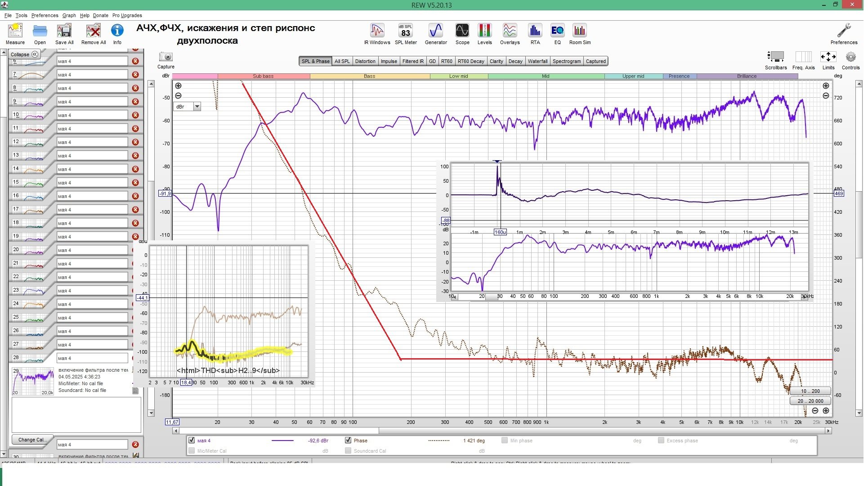Click the Capture camera icon

click(166, 58)
